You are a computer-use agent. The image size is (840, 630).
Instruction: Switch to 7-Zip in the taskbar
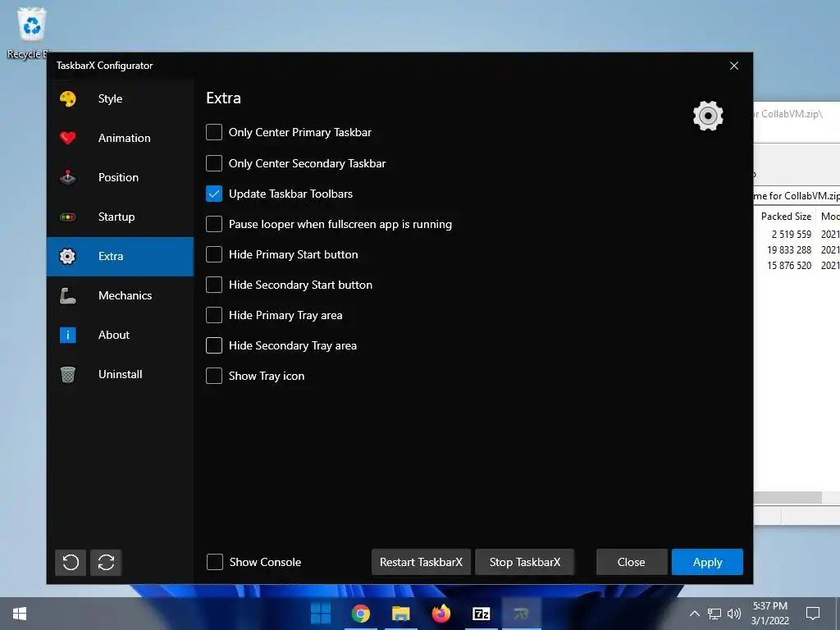(x=481, y=614)
